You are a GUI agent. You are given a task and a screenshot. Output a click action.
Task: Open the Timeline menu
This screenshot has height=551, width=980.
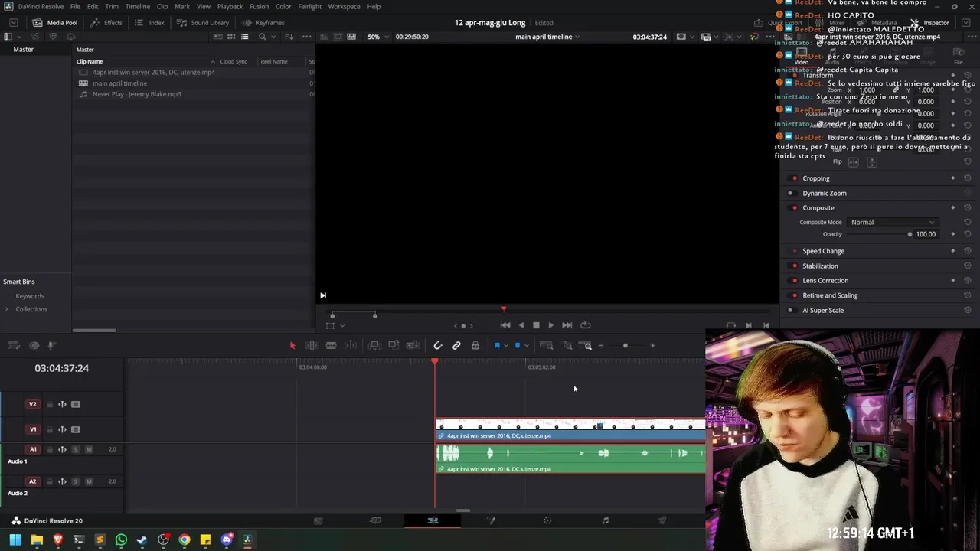pos(138,6)
